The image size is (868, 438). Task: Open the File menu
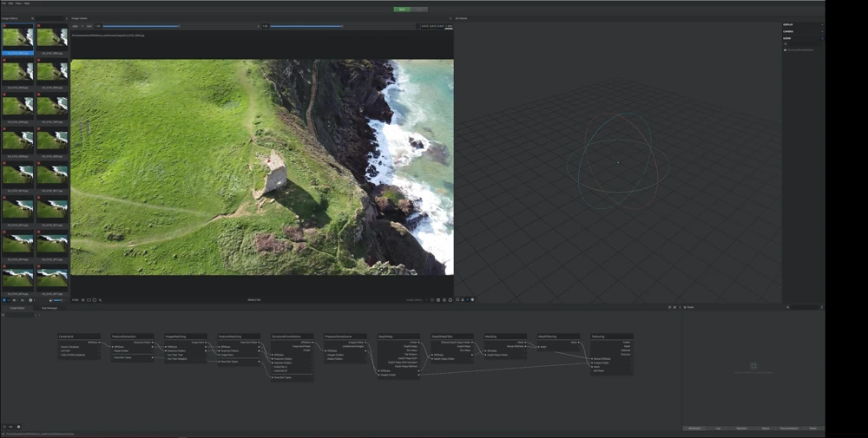click(x=3, y=3)
